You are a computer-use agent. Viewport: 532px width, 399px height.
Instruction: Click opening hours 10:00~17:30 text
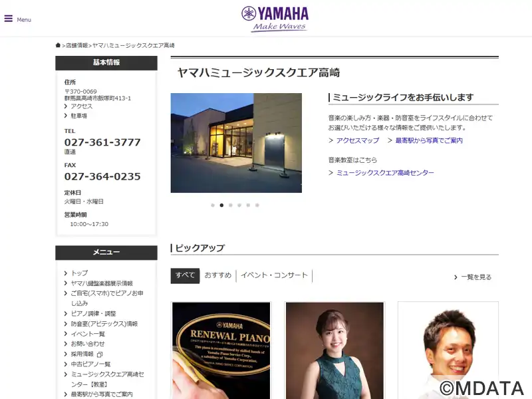point(89,224)
